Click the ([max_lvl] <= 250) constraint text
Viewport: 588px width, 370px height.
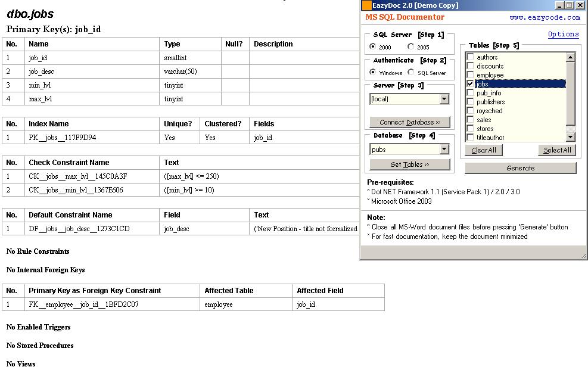pyautogui.click(x=191, y=176)
